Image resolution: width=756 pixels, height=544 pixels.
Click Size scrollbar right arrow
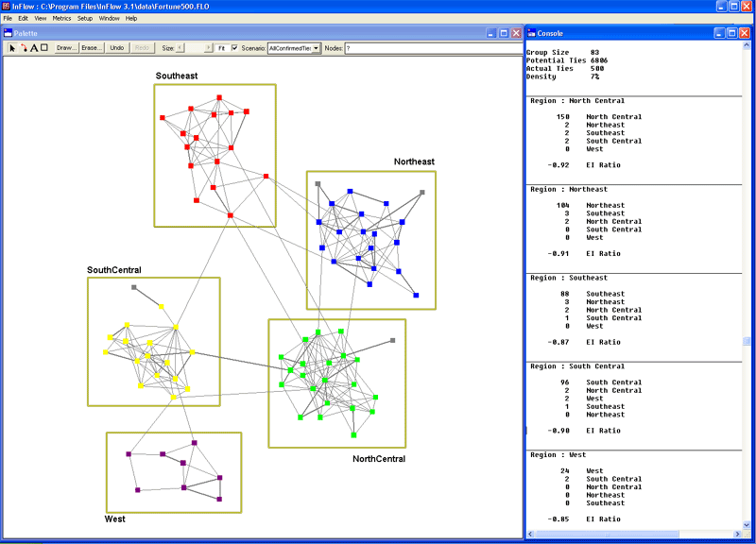click(x=208, y=48)
